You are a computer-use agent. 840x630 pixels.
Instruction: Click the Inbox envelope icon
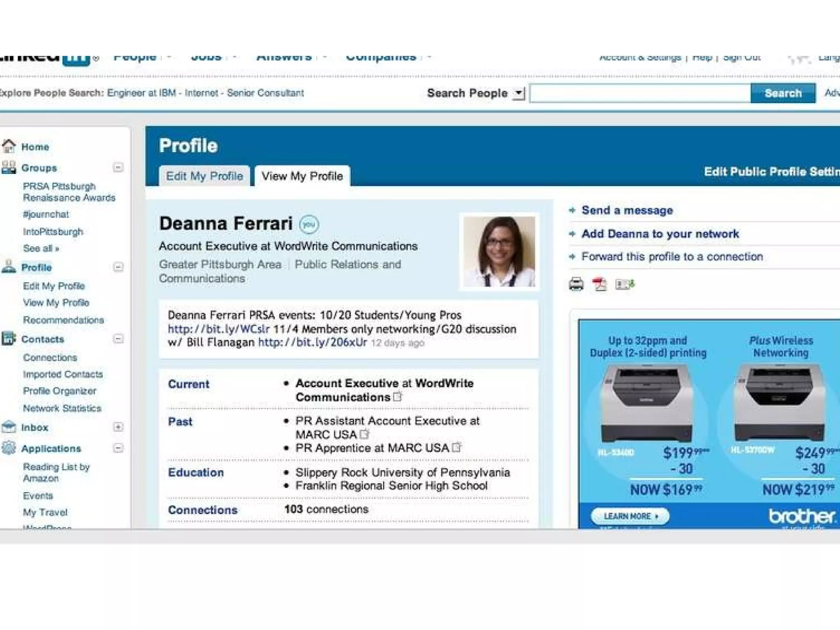(x=9, y=427)
